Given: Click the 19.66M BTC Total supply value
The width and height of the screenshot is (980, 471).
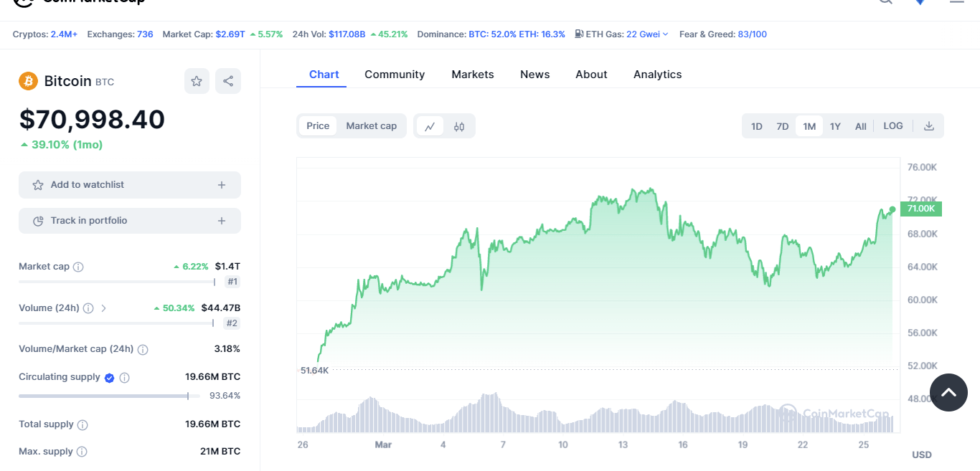Looking at the screenshot, I should pos(212,424).
